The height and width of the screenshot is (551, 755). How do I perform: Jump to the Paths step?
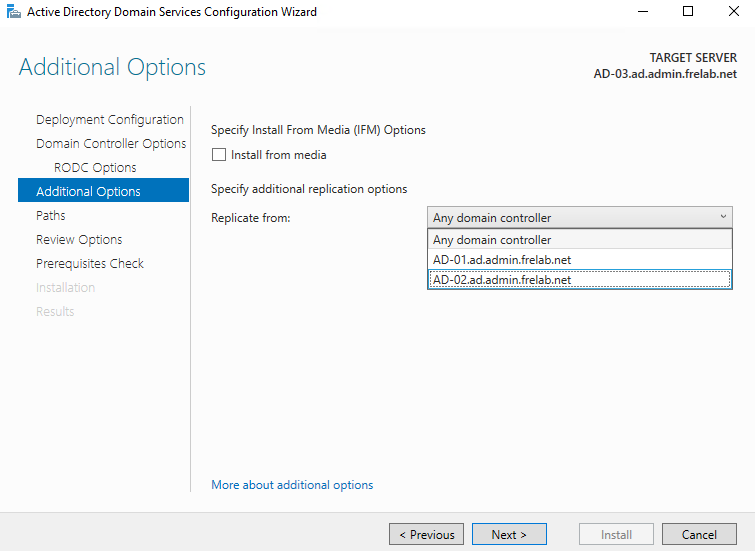pyautogui.click(x=51, y=216)
